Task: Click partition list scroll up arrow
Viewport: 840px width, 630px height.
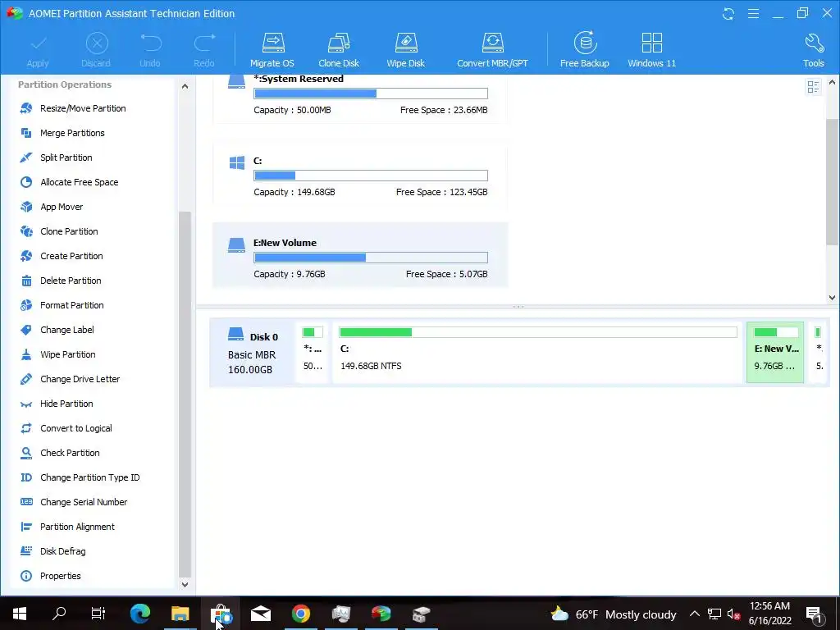Action: (x=832, y=83)
